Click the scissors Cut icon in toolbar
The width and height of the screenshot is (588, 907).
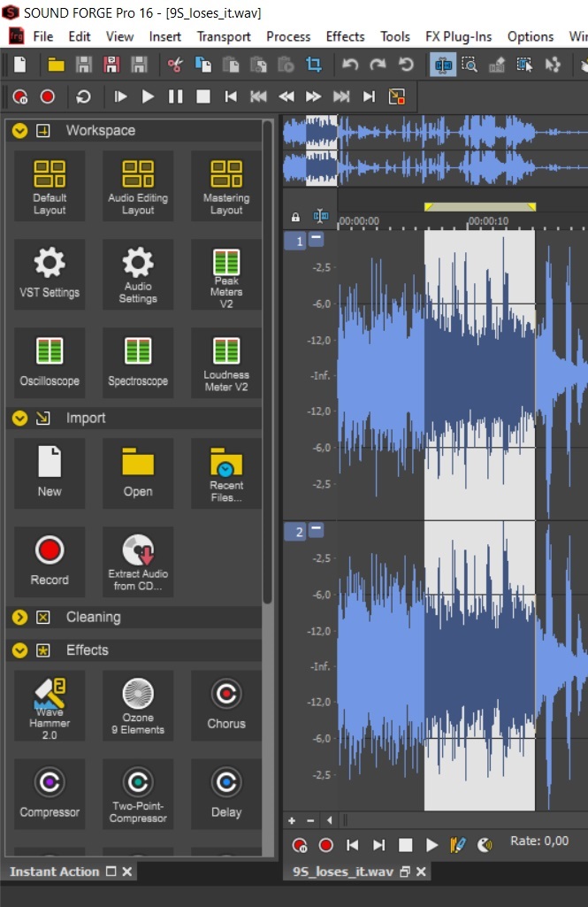tap(174, 65)
